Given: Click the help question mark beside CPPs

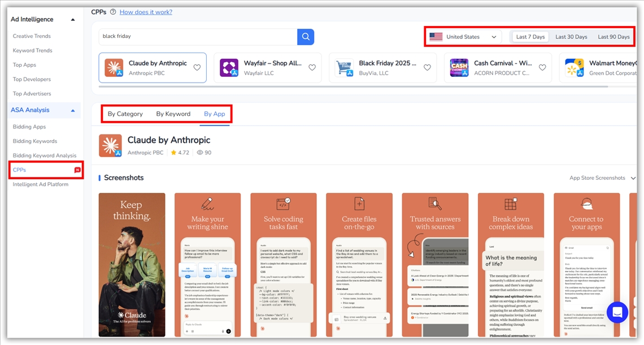Looking at the screenshot, I should (113, 12).
